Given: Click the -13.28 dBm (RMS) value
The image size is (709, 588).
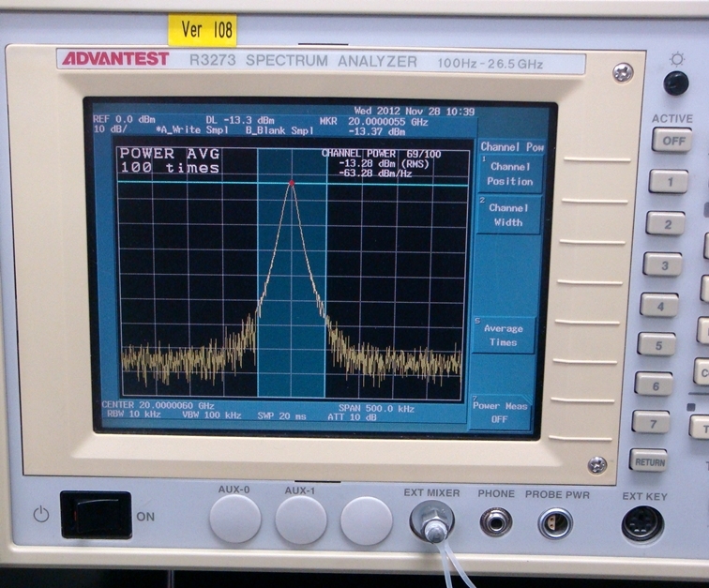Looking at the screenshot, I should (384, 163).
